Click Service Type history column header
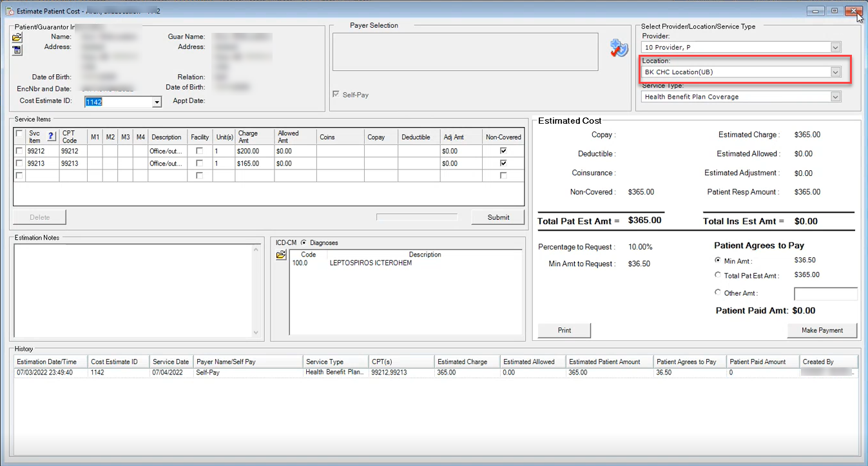 click(x=336, y=362)
